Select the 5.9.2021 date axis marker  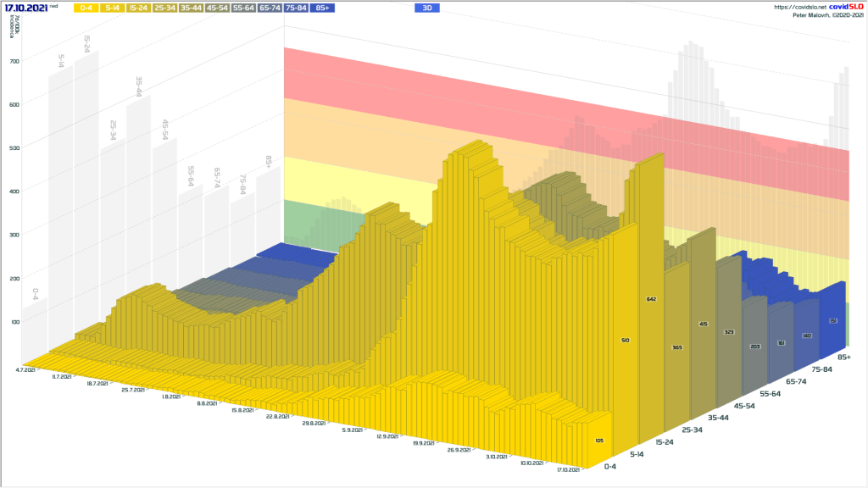coord(353,430)
